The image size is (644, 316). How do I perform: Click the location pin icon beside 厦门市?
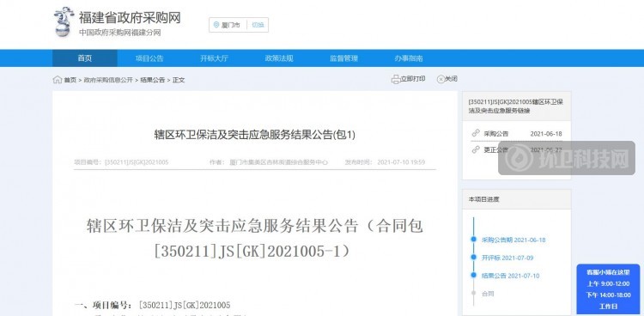pyautogui.click(x=216, y=25)
